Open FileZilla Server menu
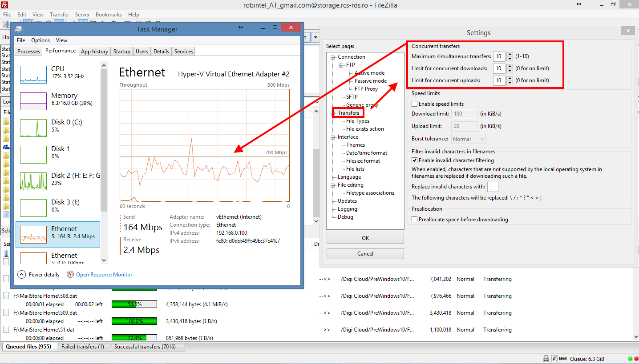Screen dimensions: 639x364 [82, 15]
